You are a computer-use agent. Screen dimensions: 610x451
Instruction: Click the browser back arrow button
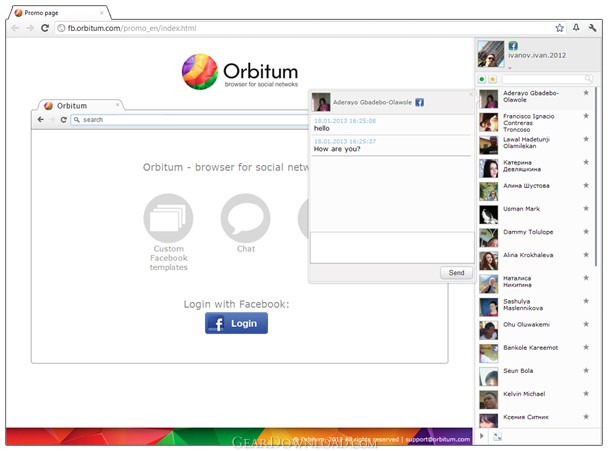(x=15, y=28)
